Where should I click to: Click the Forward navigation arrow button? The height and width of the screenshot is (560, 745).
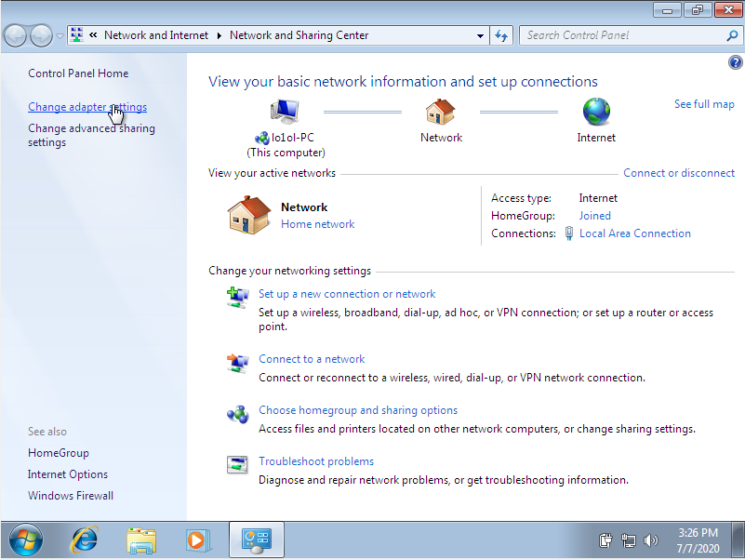pos(41,35)
